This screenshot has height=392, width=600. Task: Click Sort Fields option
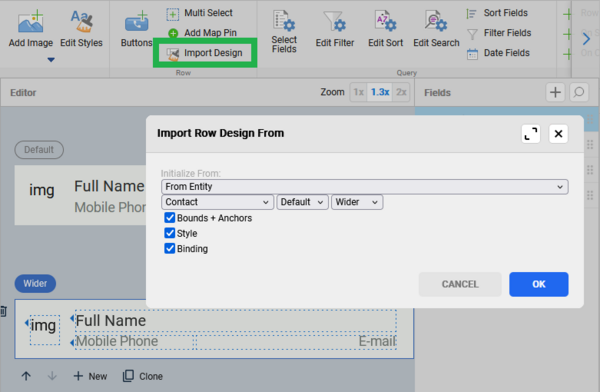(x=497, y=13)
